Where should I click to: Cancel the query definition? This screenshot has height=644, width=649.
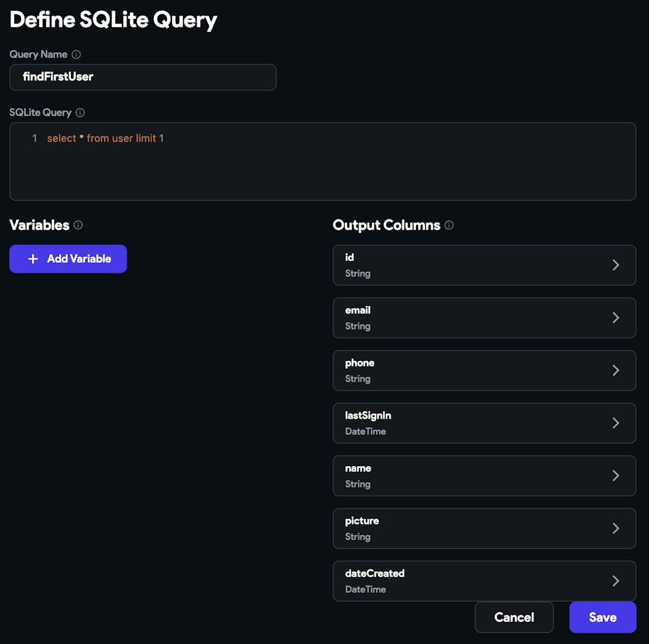click(514, 617)
